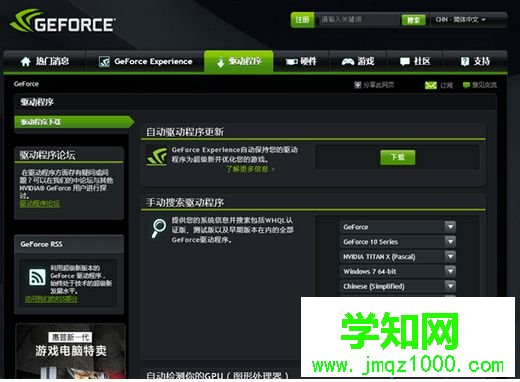Viewport: 520px width, 382px height.
Task: Click the feedback speech bubble icon
Action: [x=466, y=85]
